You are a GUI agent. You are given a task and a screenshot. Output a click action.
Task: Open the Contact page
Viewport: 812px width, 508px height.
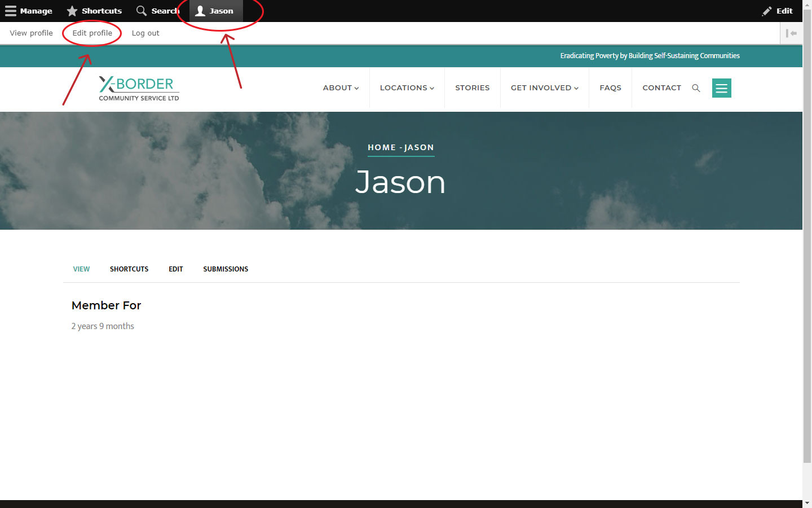(x=661, y=88)
